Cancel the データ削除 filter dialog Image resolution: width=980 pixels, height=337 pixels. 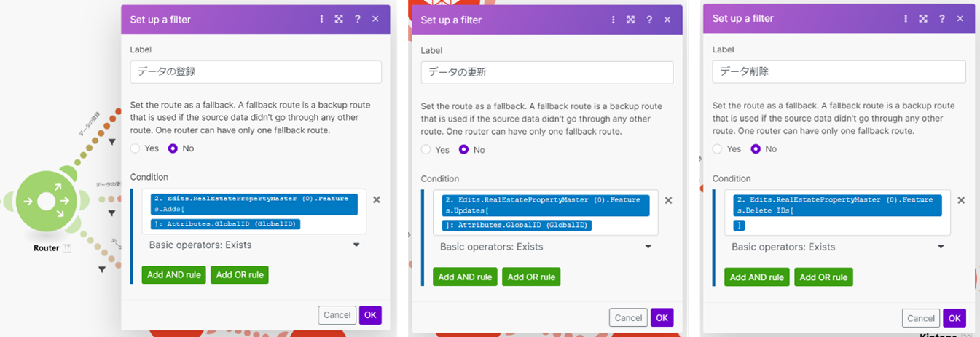click(921, 318)
